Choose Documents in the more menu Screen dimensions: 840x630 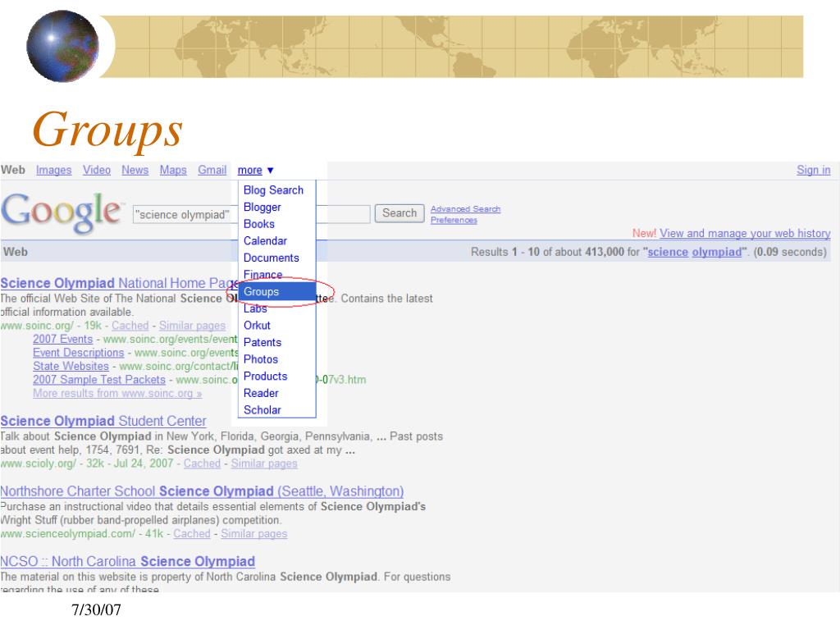pos(271,258)
